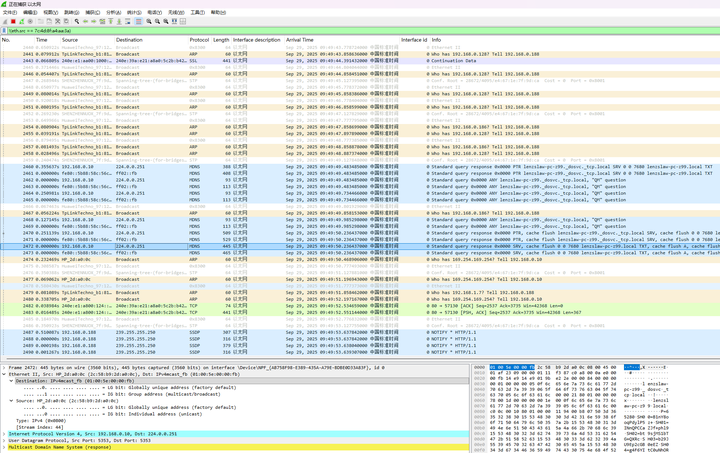Open the 文件 (File) menu
The height and width of the screenshot is (453, 720).
[9, 13]
